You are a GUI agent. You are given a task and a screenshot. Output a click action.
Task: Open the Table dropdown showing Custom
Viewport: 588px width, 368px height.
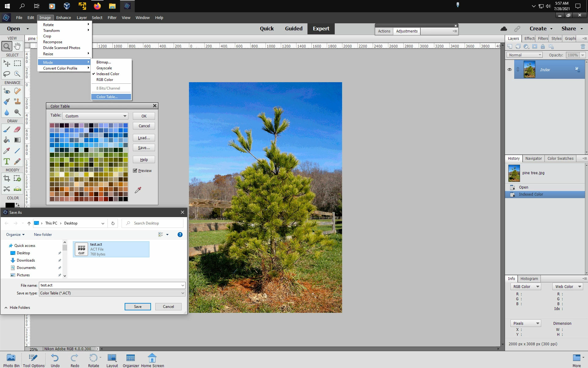(96, 116)
